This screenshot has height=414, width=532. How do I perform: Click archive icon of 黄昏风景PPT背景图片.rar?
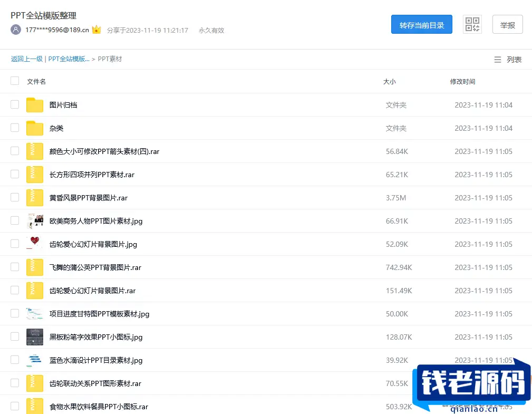[35, 197]
